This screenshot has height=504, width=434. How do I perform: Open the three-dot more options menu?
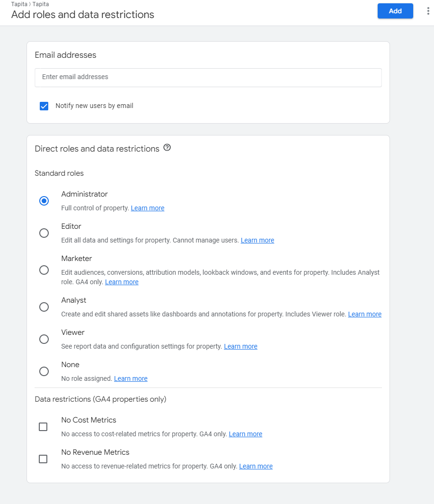428,11
